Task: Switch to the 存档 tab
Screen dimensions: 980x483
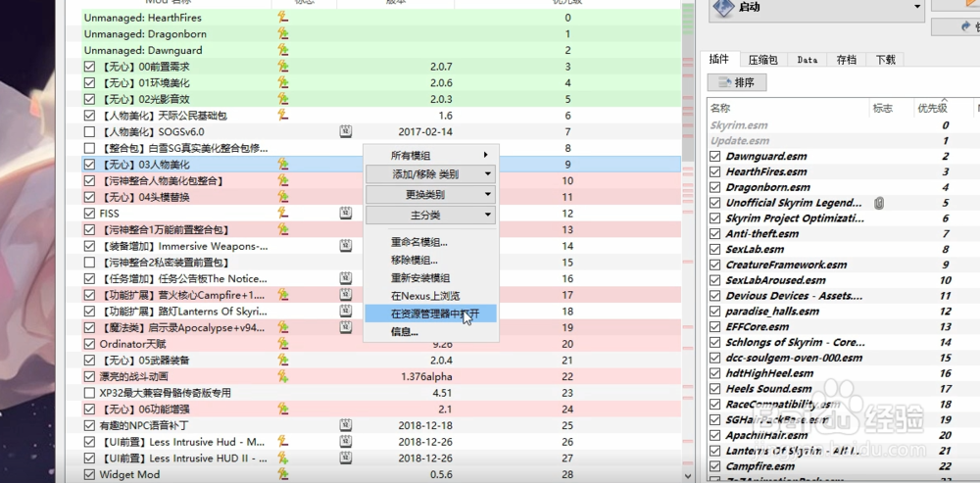Action: point(847,60)
